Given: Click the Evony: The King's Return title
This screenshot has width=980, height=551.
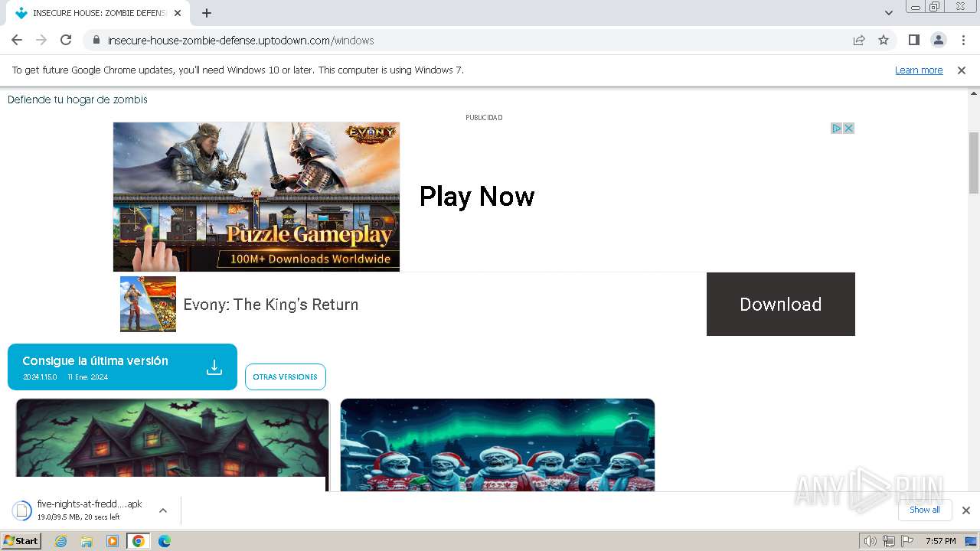Looking at the screenshot, I should point(271,305).
